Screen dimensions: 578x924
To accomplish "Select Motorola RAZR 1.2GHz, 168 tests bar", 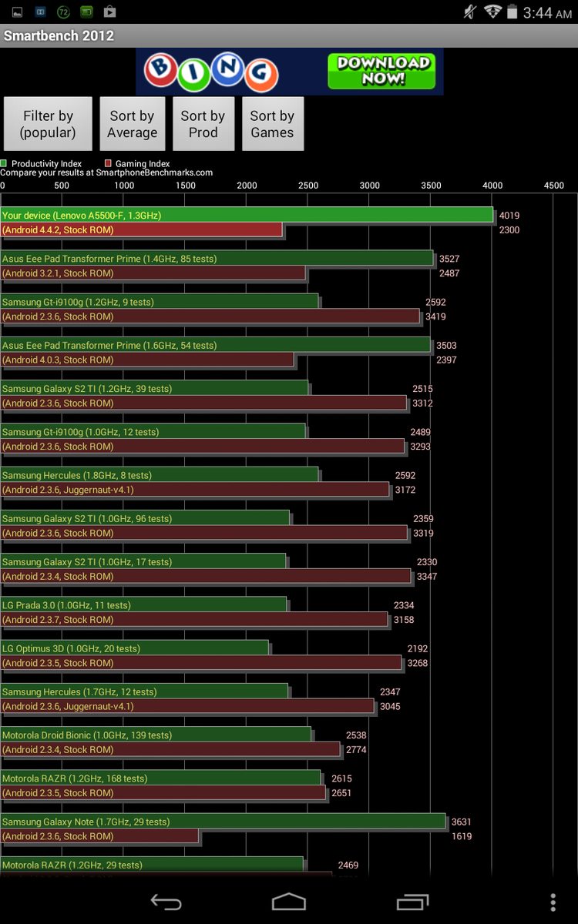I will (160, 777).
